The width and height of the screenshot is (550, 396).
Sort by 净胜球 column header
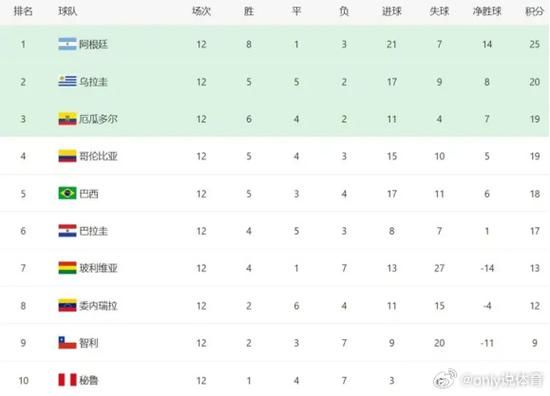click(487, 11)
